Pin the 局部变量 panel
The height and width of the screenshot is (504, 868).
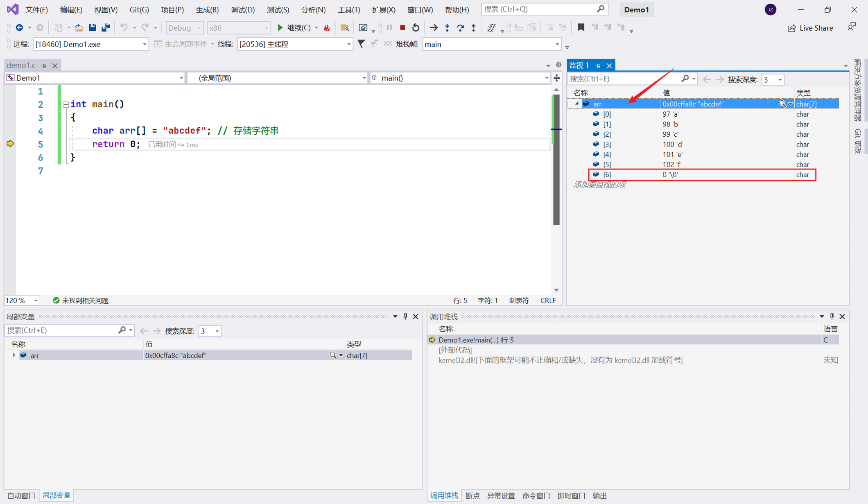coord(405,316)
